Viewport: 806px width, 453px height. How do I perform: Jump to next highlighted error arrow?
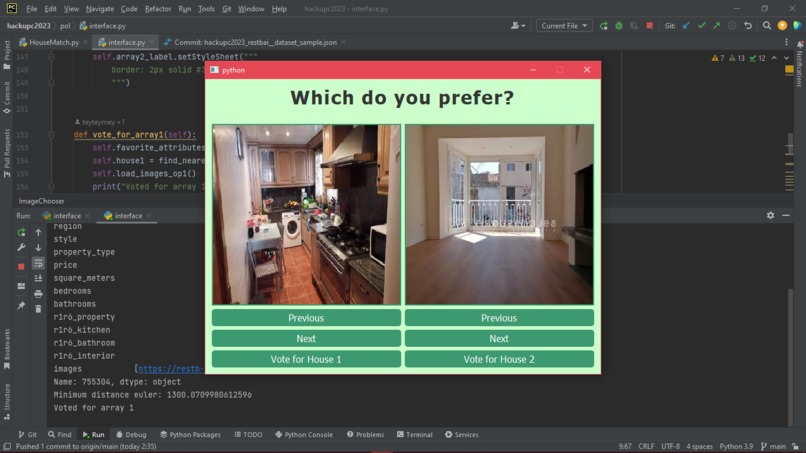coord(786,58)
